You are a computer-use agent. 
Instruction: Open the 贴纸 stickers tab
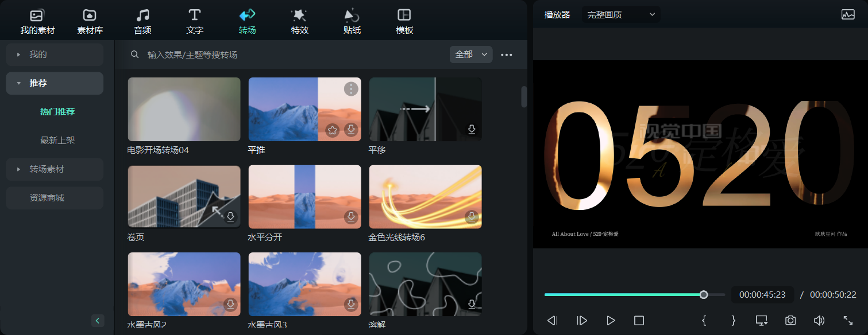coord(352,22)
